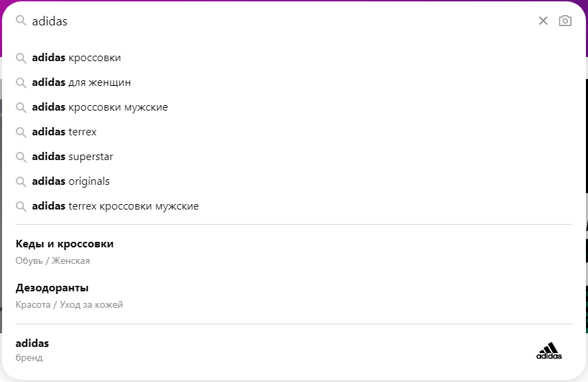Click the magnifier icon beside 'adidas кроссовки'
The width and height of the screenshot is (588, 382).
pyautogui.click(x=21, y=58)
